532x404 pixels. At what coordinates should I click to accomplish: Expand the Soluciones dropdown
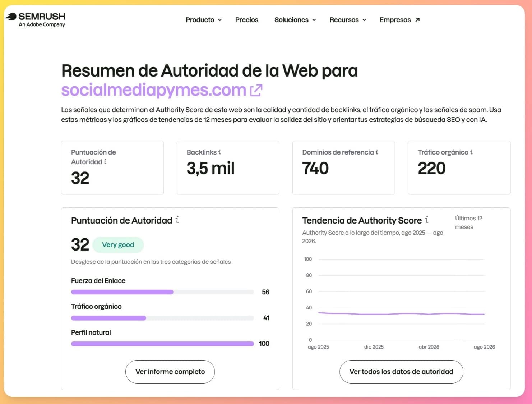(295, 20)
